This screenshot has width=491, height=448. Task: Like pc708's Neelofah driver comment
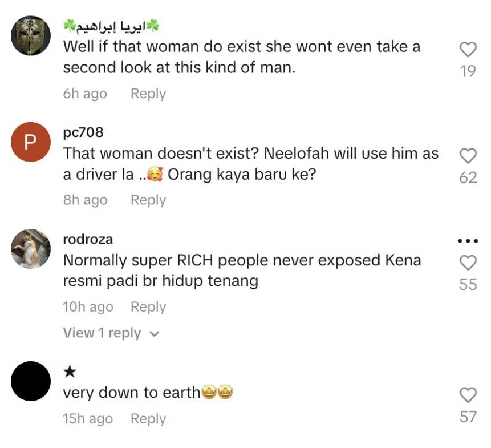click(x=468, y=156)
